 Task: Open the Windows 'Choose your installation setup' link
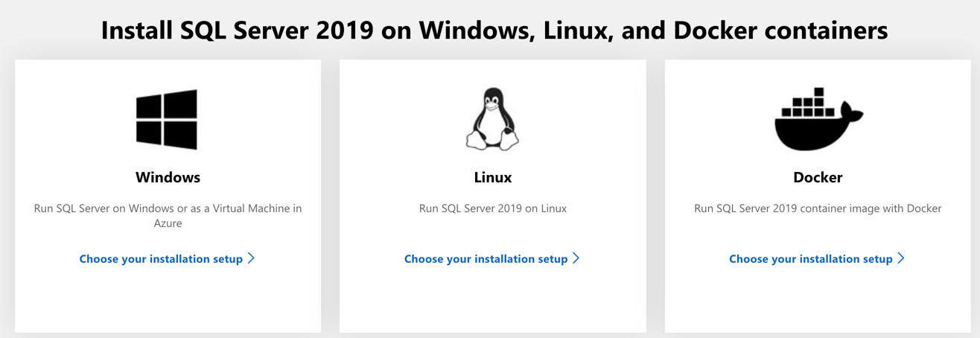[x=161, y=259]
